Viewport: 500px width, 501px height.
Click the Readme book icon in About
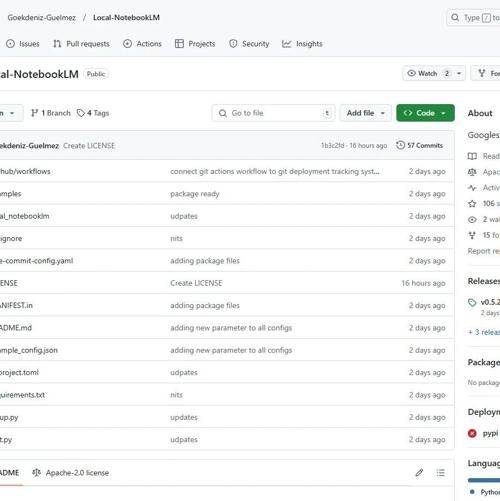coord(472,156)
